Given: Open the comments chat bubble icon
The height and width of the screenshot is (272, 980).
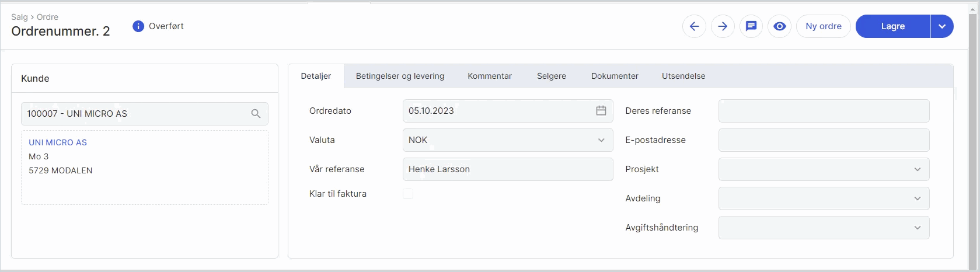Looking at the screenshot, I should click(751, 26).
